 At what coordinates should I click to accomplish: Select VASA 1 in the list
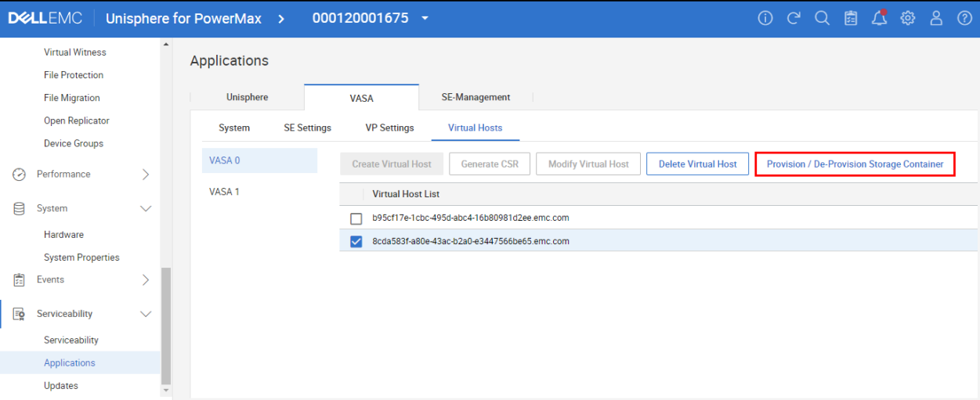[225, 192]
